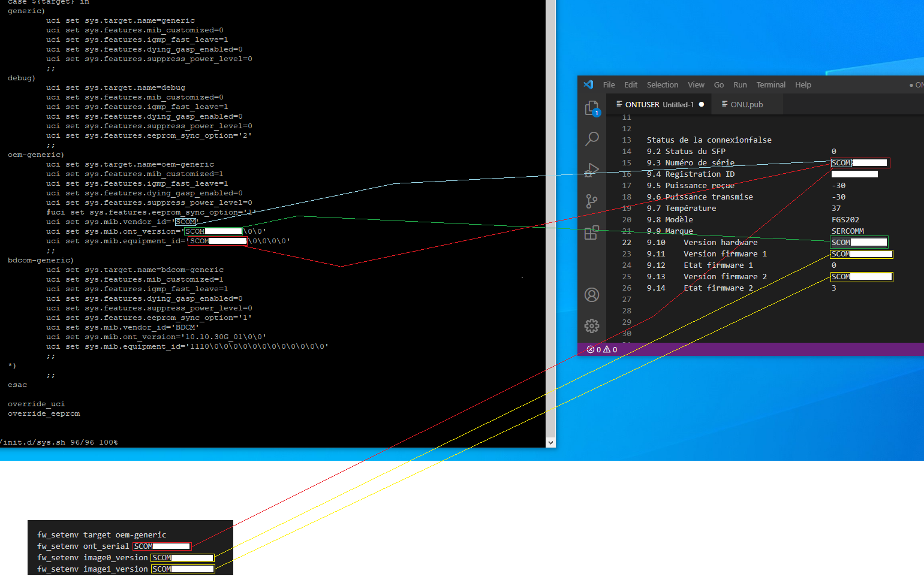Click 'Status de la connexionfalse' line

(709, 140)
